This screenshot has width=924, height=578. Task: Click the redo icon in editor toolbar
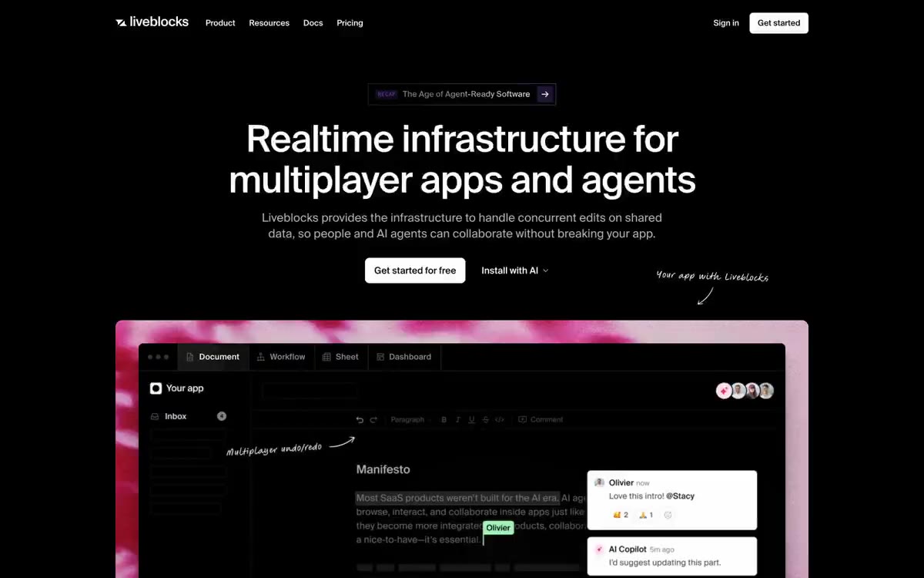click(373, 420)
